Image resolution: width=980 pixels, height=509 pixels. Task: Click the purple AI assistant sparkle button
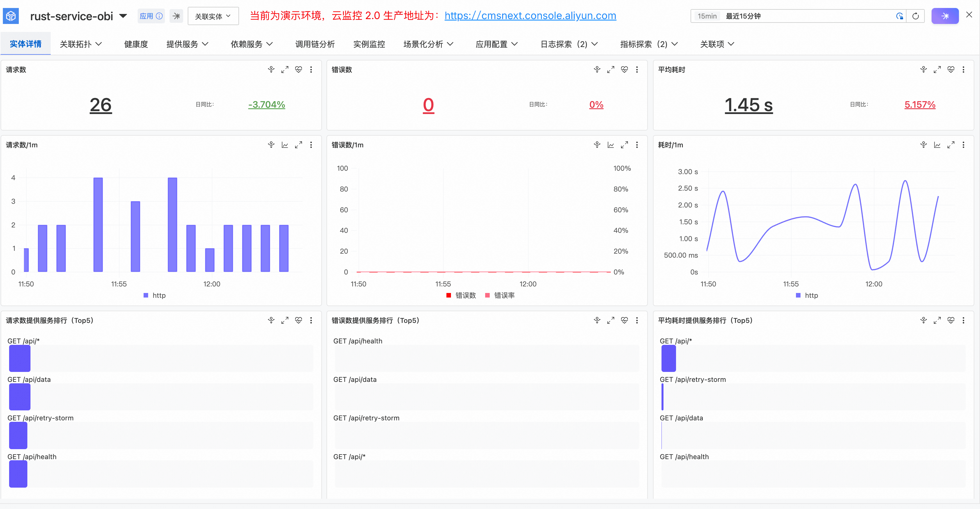pyautogui.click(x=945, y=16)
